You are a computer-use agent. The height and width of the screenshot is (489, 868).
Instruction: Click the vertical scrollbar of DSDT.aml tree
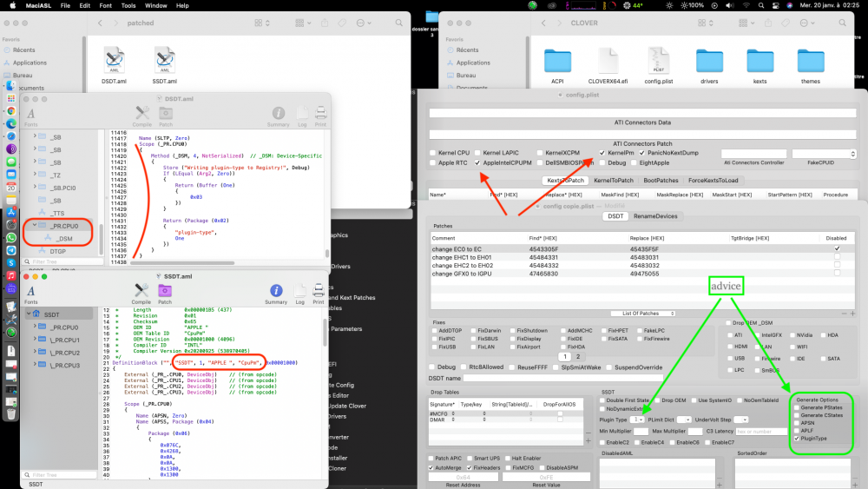click(102, 238)
